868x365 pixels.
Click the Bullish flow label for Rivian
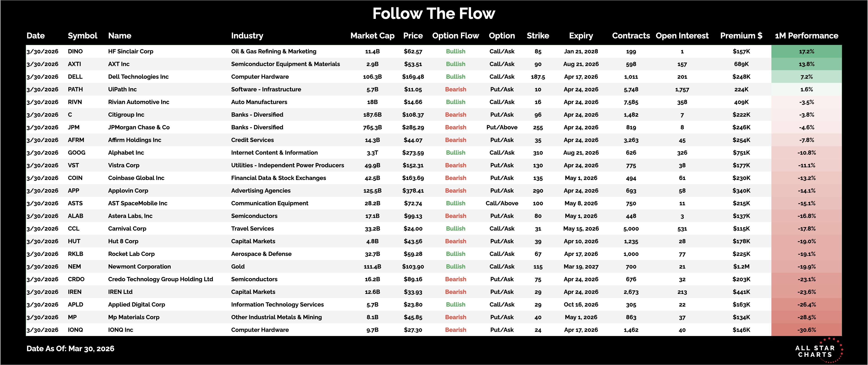pos(455,102)
